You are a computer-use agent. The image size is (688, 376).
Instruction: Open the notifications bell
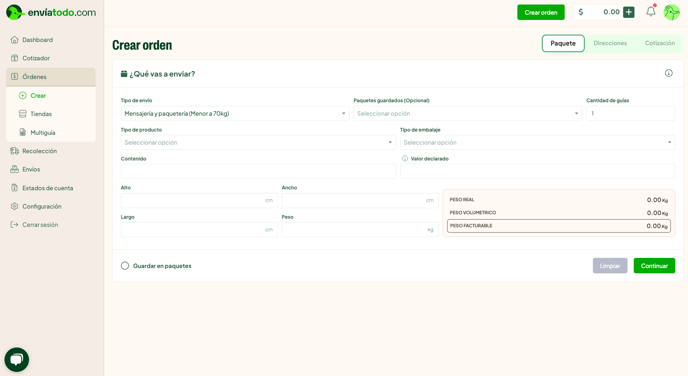click(651, 12)
